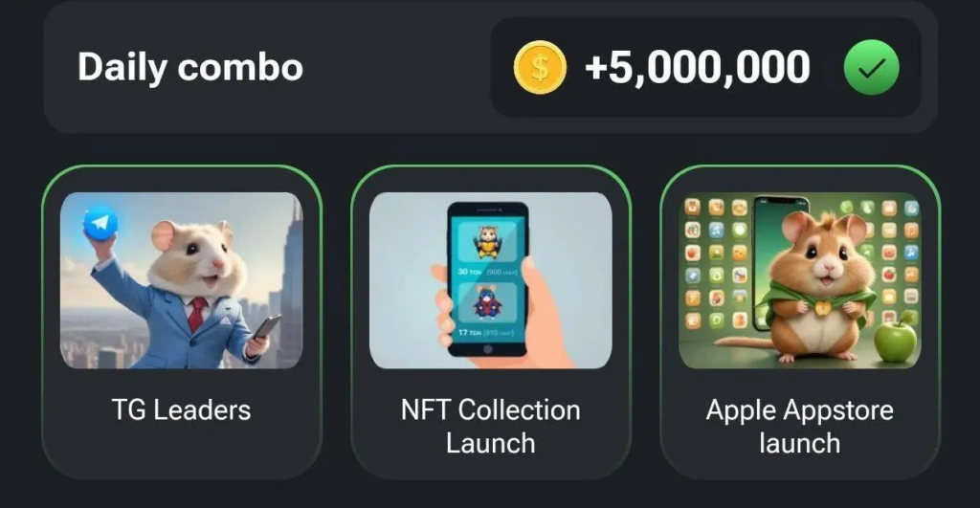Click the Telegram logo held by hamster
The height and width of the screenshot is (508, 980).
click(100, 223)
